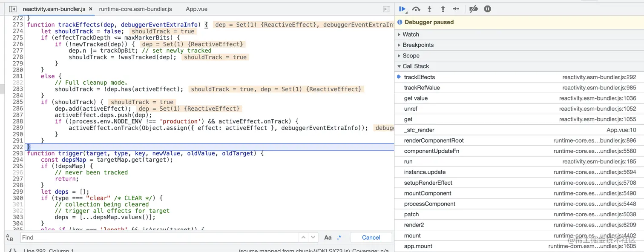The image size is (644, 252).
Task: Step into next function call
Action: (429, 9)
